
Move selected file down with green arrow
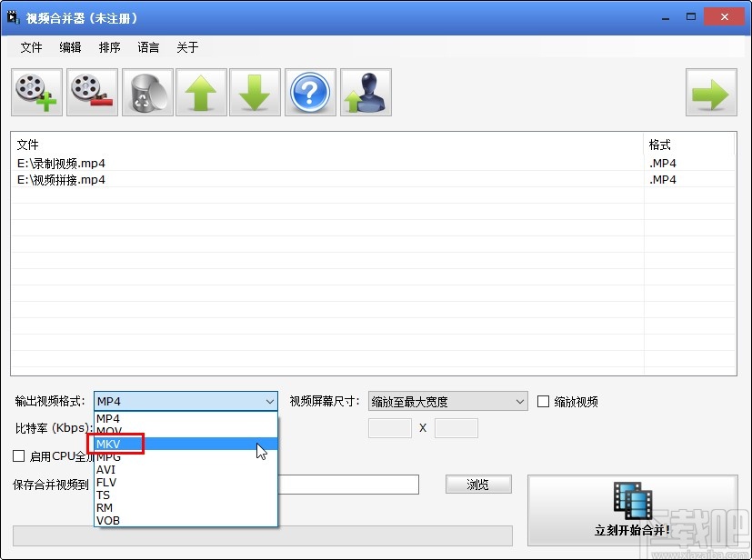tap(255, 92)
